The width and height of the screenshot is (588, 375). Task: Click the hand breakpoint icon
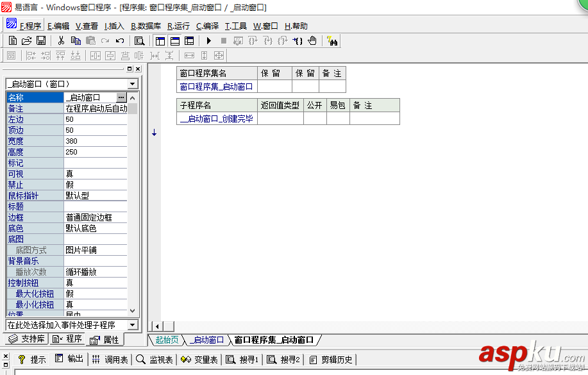pyautogui.click(x=312, y=40)
